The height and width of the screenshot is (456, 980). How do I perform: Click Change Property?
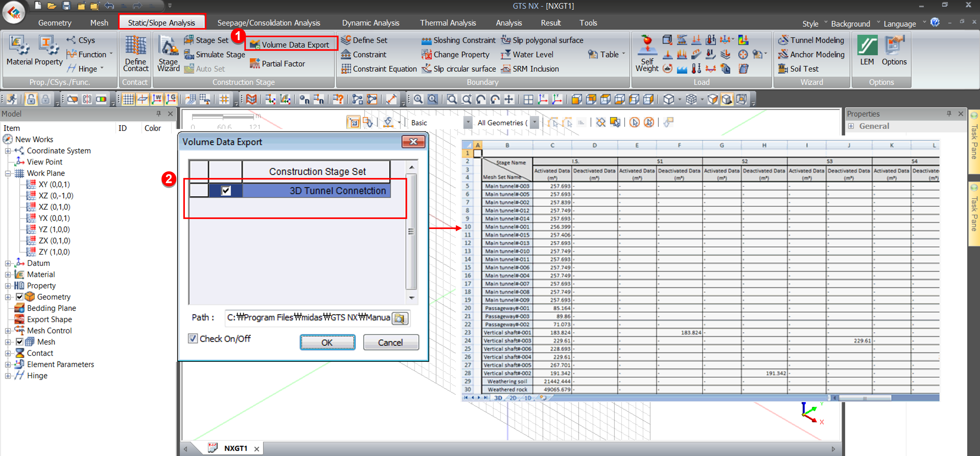point(455,54)
